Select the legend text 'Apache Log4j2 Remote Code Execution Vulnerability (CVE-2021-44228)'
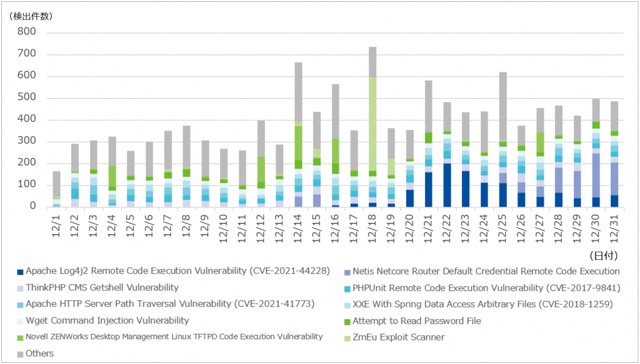 click(x=177, y=272)
